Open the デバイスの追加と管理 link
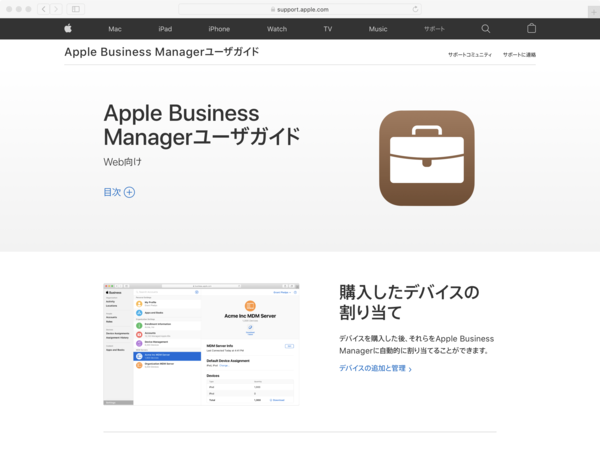Viewport: 600px width, 450px height. 375,368
